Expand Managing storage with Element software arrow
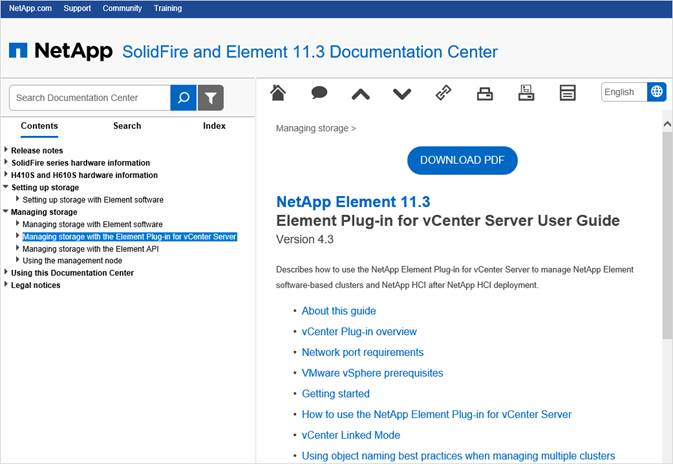The width and height of the screenshot is (673, 464). (x=18, y=223)
